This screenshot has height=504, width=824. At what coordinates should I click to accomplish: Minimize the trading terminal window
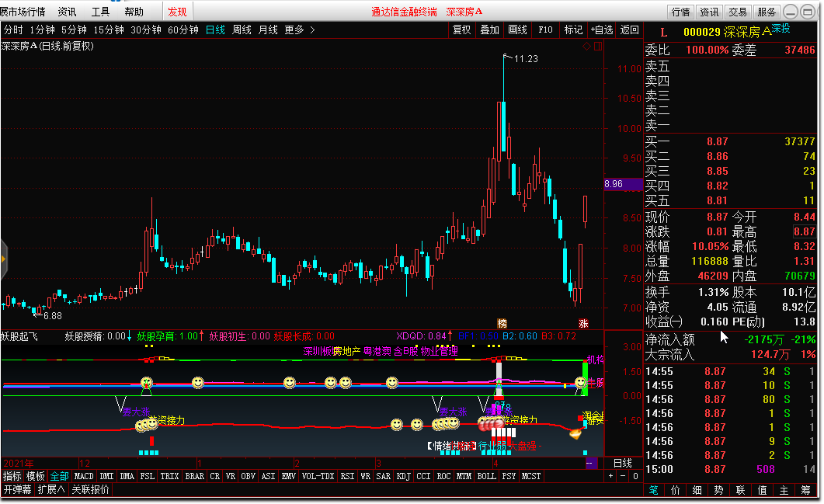point(791,12)
